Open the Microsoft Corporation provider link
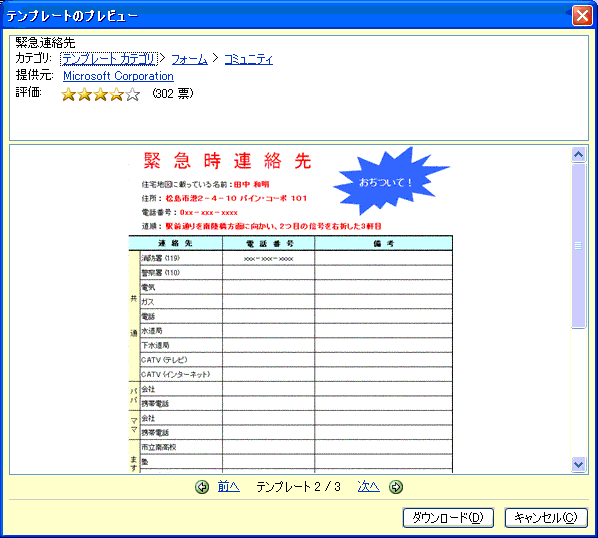 (118, 76)
